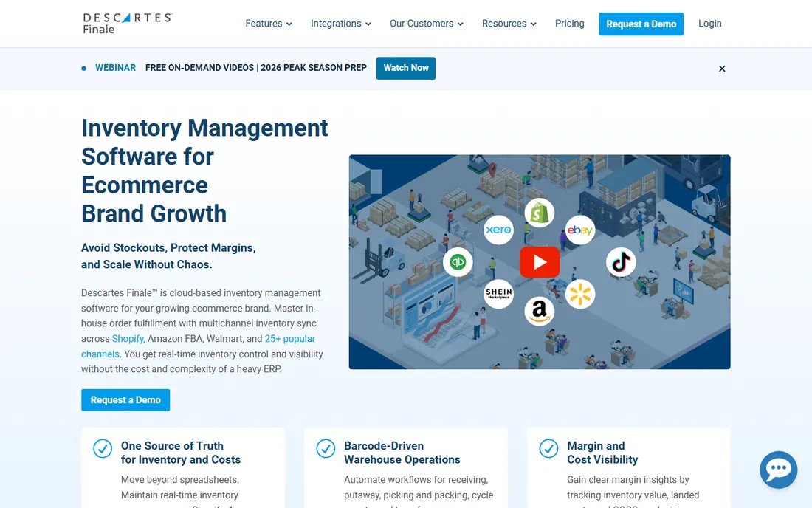Click the Amazon logo bubble
The image size is (812, 508).
(x=539, y=311)
